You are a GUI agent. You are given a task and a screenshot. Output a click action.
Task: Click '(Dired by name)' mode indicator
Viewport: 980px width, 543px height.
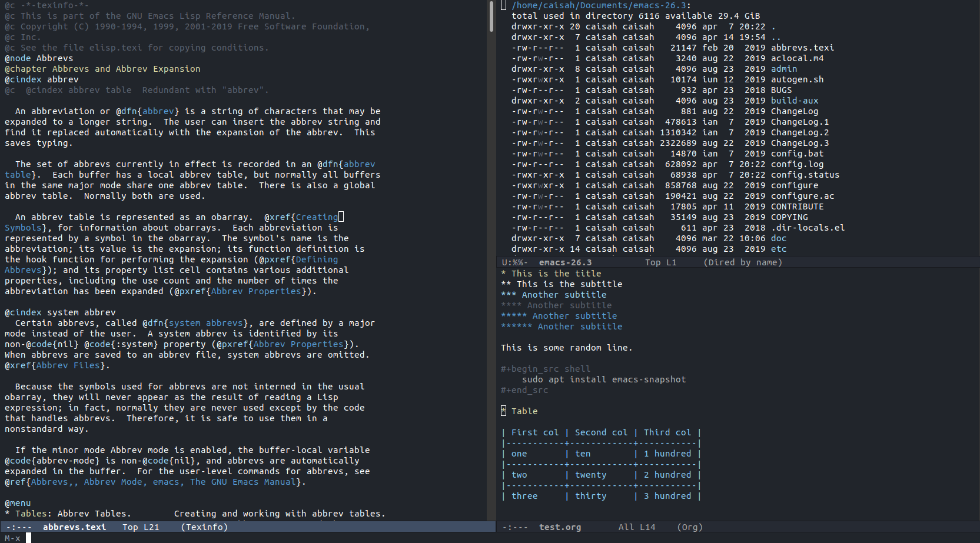(x=743, y=262)
